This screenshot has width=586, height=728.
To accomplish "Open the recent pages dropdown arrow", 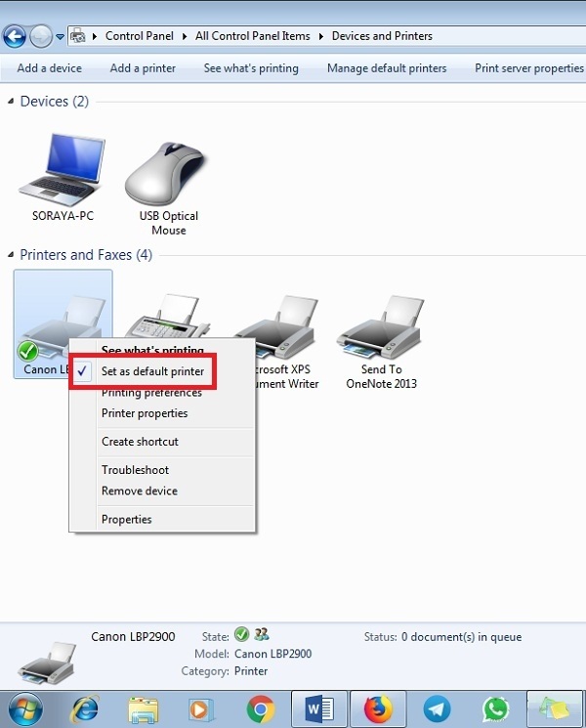I will tap(60, 37).
